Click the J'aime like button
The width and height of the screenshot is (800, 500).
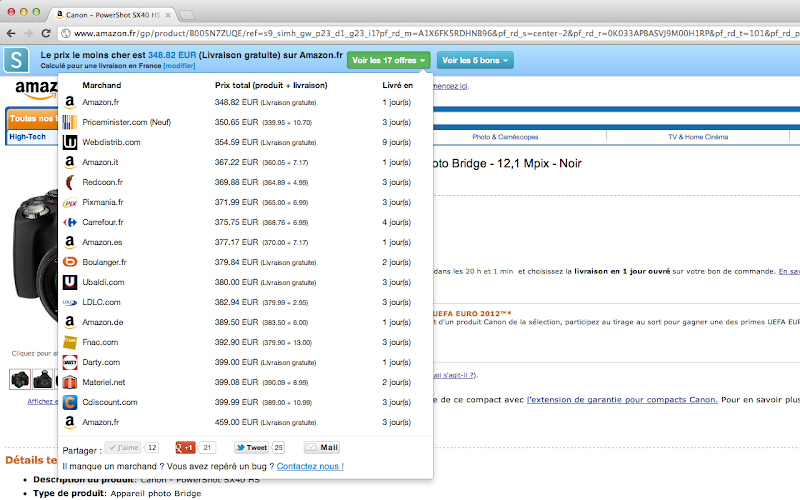(123, 447)
